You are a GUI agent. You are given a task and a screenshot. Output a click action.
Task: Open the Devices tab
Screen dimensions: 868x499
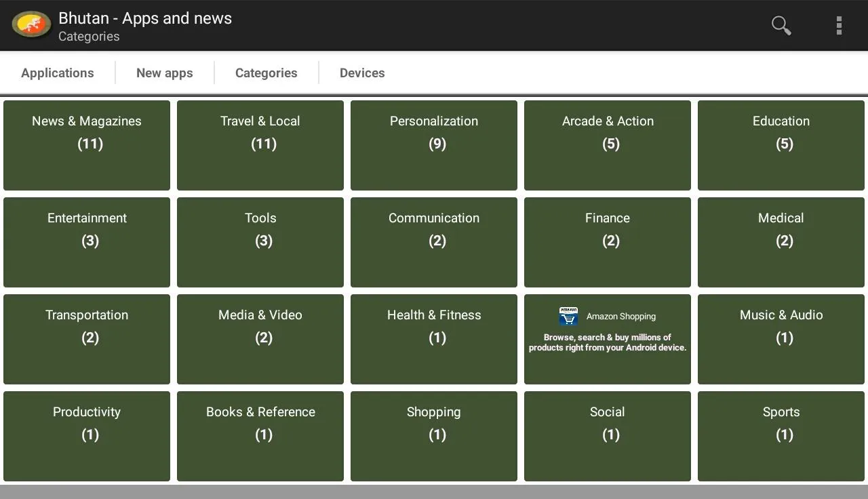(362, 73)
